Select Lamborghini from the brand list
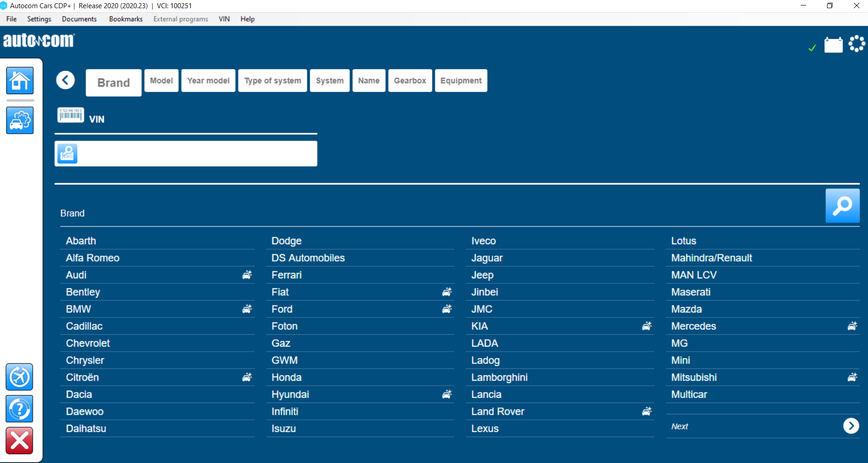 499,377
